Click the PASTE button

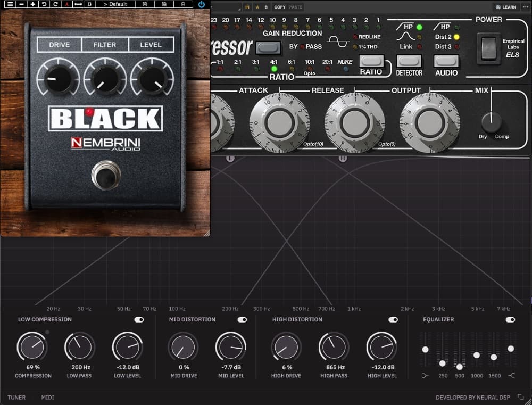[x=295, y=7]
